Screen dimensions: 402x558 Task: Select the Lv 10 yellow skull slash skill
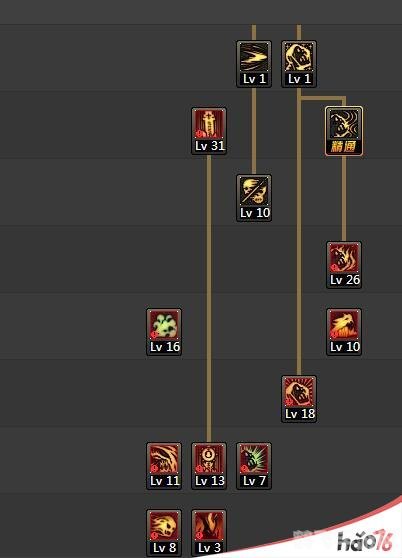pos(254,198)
